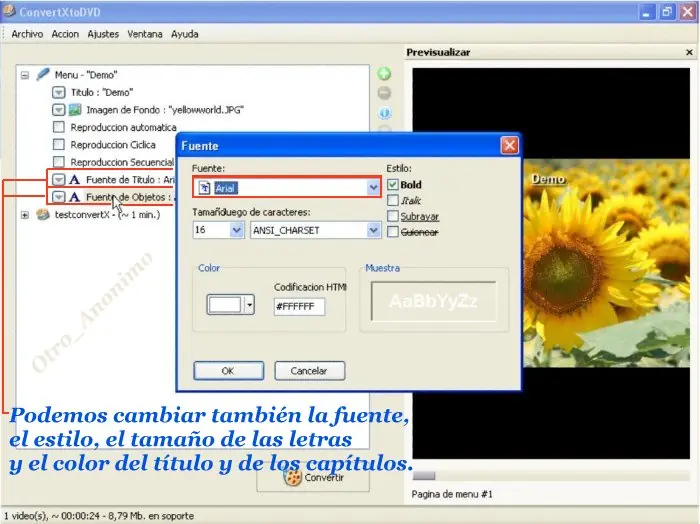Enable Reproduccion automatica checkbox
Image resolution: width=700 pixels, height=524 pixels.
click(x=58, y=127)
